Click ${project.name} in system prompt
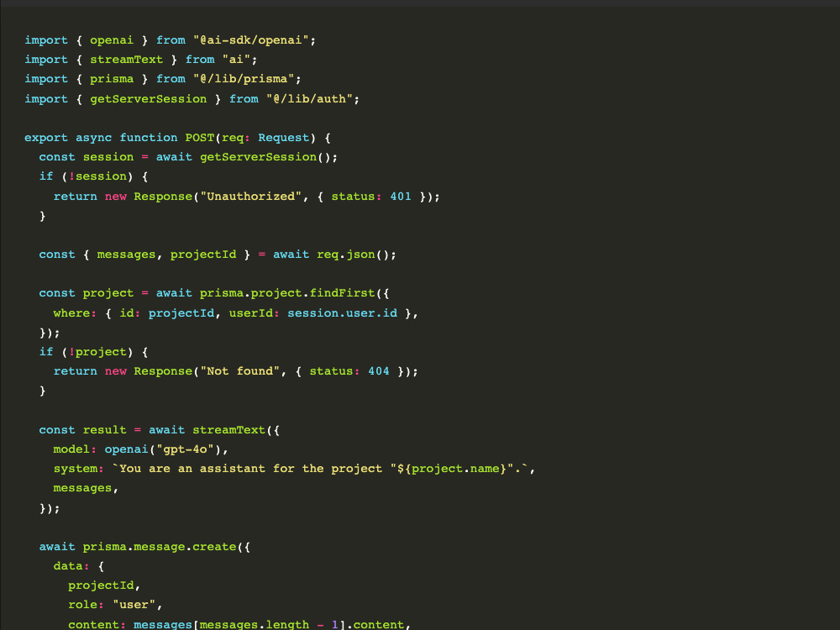840x630 pixels. coord(452,468)
